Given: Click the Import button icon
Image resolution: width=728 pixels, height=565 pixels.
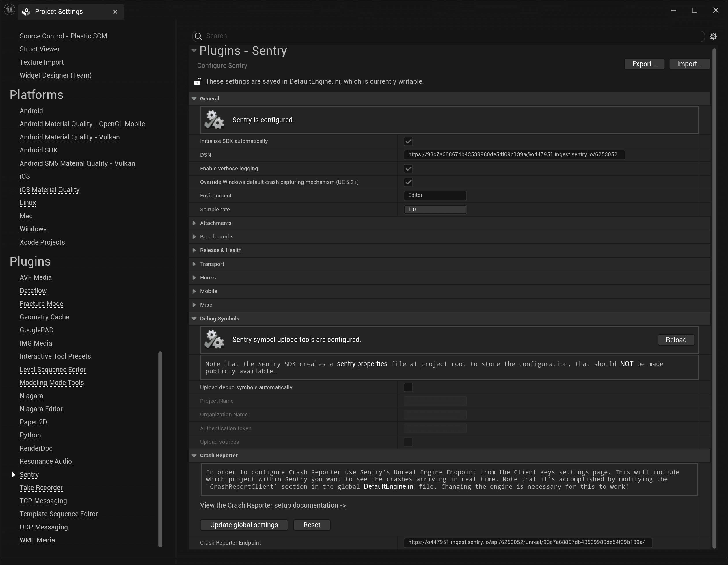Looking at the screenshot, I should tap(689, 63).
